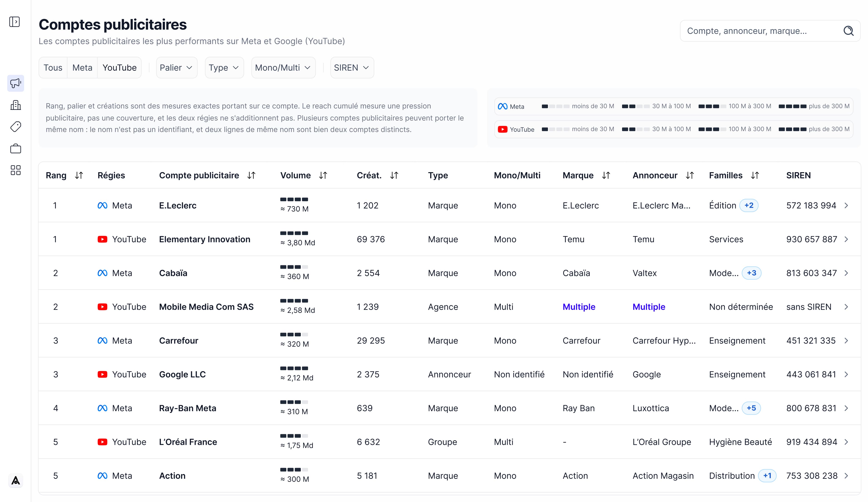
Task: Sort by Compte publicitaire column arrows
Action: tap(251, 176)
